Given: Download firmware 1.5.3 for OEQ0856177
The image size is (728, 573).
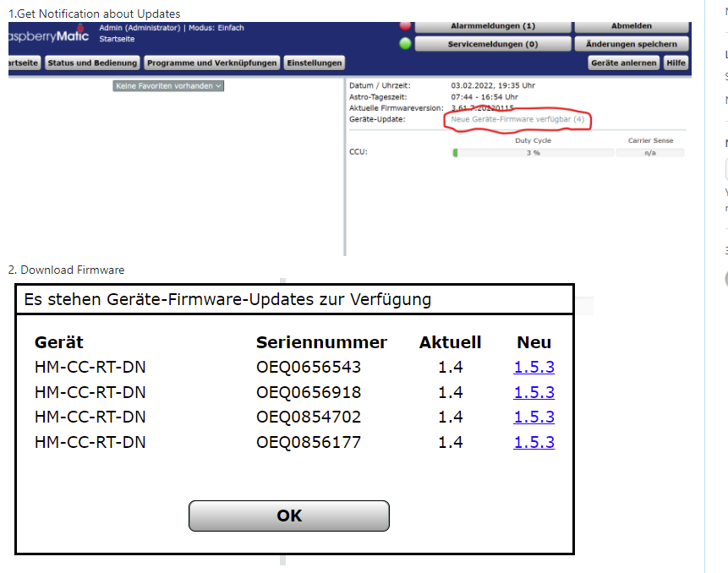Looking at the screenshot, I should pos(534,442).
